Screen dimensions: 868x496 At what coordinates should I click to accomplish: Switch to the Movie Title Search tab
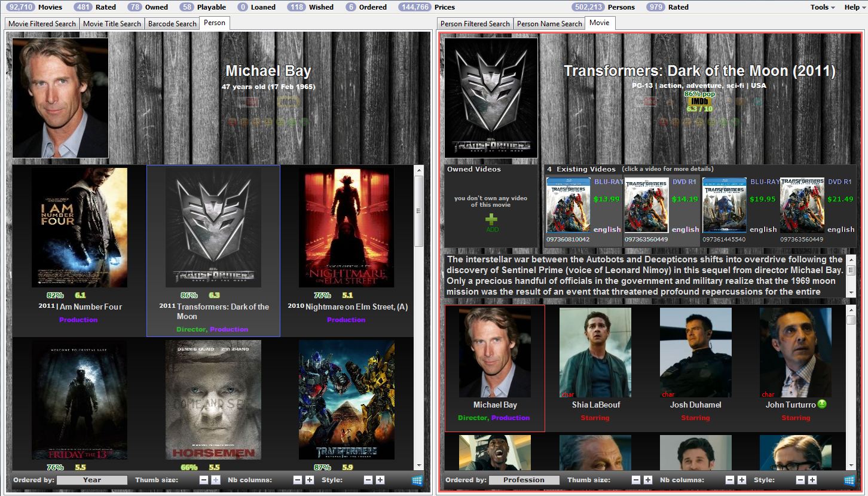(x=112, y=23)
